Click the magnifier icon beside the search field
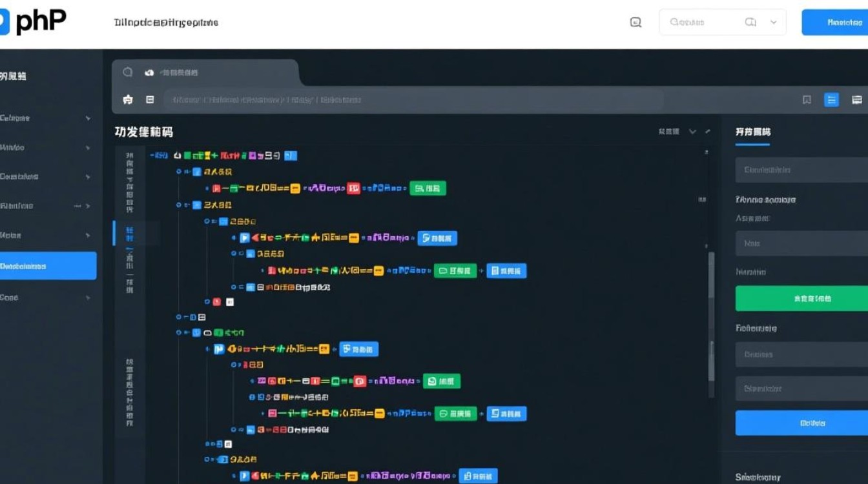The height and width of the screenshot is (484, 868). pos(749,22)
